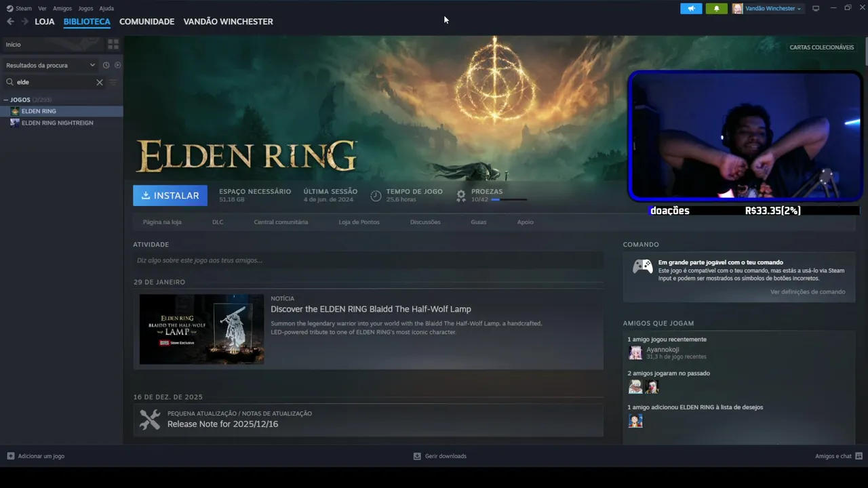Open the Ajuda menu
The height and width of the screenshot is (488, 868).
tap(106, 8)
